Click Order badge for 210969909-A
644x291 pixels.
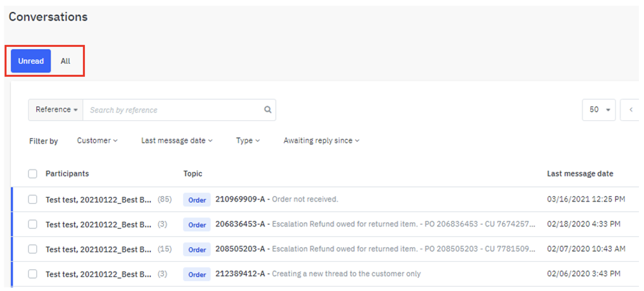click(x=197, y=200)
